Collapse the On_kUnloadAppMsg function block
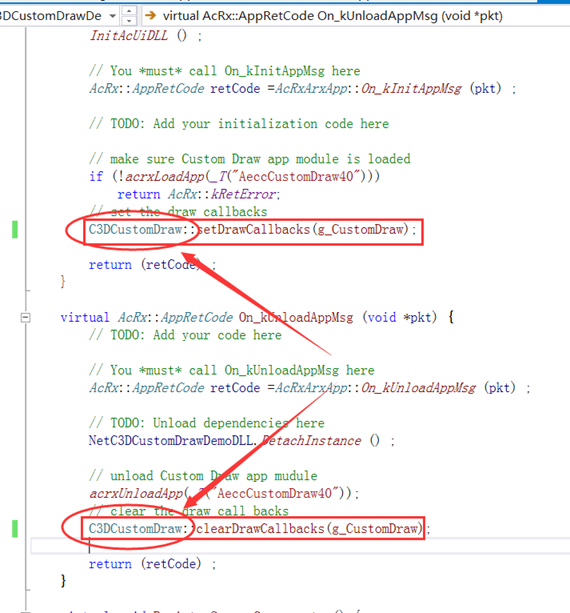Screen dimensions: 570x613 pos(25,317)
